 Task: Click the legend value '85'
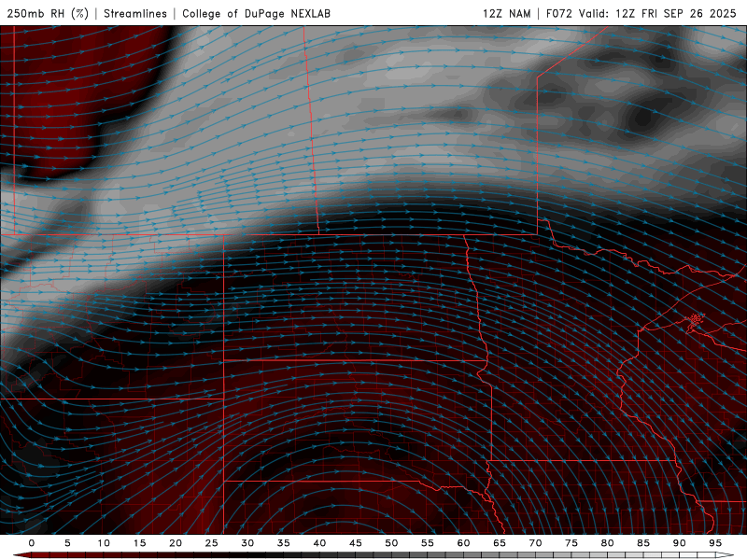(643, 543)
